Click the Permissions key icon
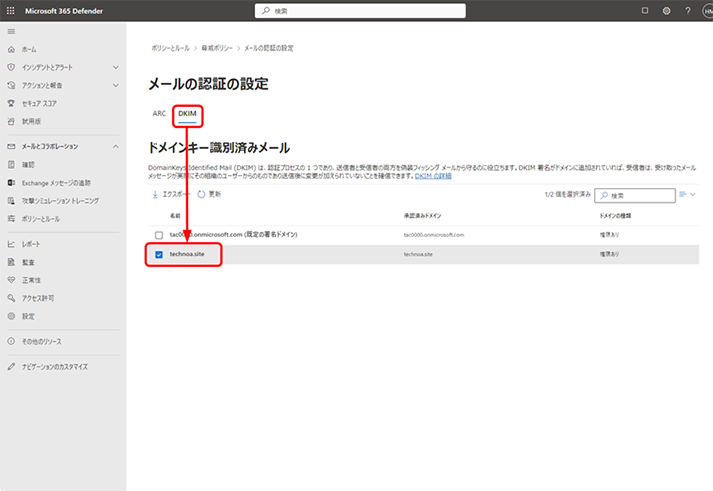Viewport: 713px width, 491px height. point(11,298)
